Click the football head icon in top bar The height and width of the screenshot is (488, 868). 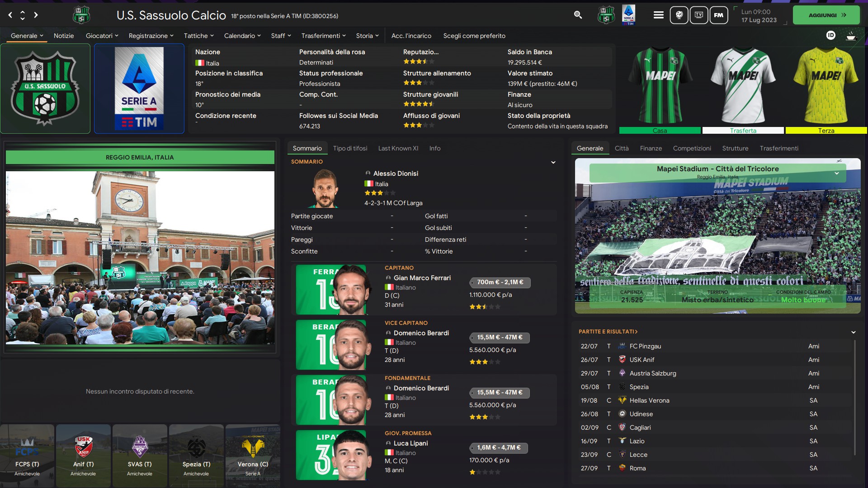679,15
